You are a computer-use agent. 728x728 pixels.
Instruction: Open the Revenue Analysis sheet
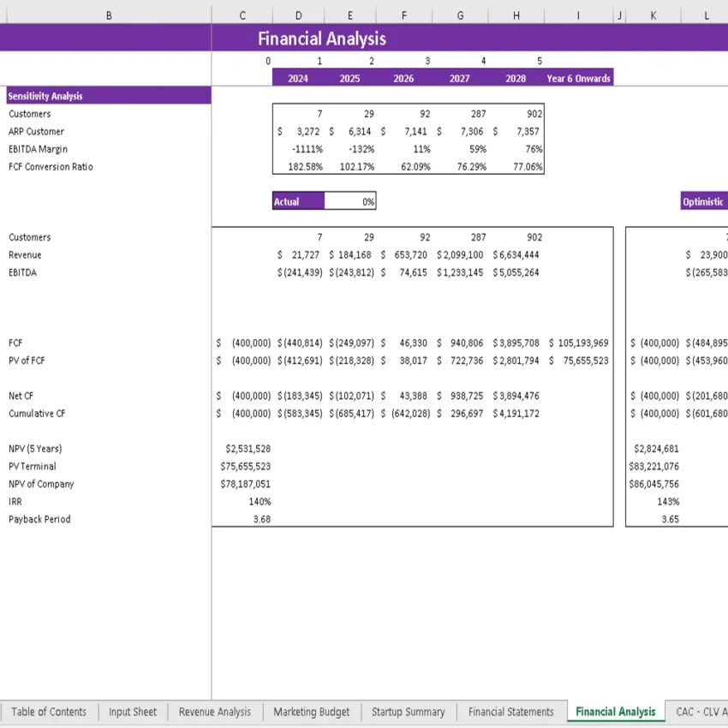(x=214, y=712)
